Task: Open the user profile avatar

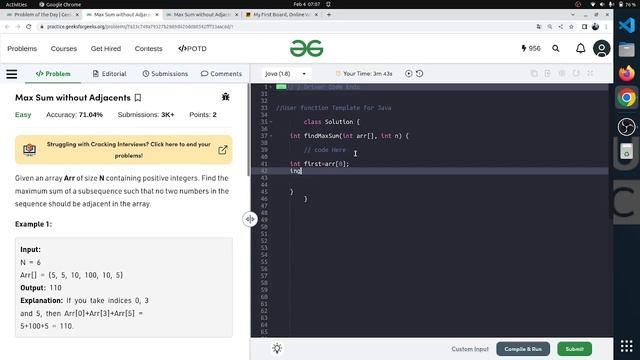Action: click(x=601, y=49)
